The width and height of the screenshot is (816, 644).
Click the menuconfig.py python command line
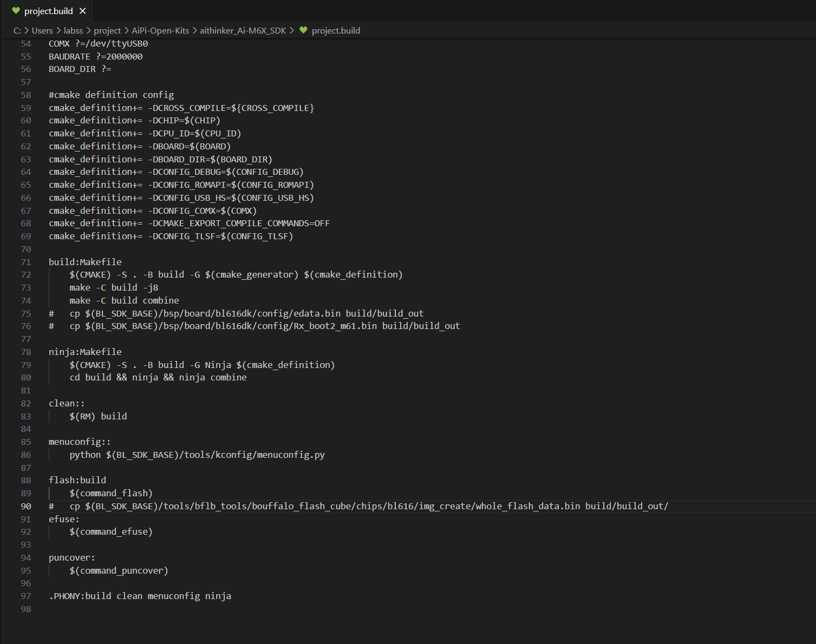pyautogui.click(x=197, y=455)
